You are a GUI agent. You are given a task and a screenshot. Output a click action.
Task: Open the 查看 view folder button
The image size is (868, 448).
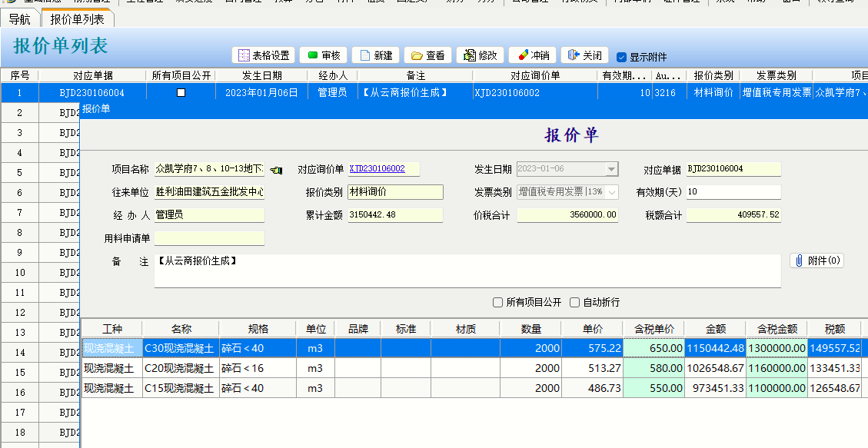coord(428,55)
